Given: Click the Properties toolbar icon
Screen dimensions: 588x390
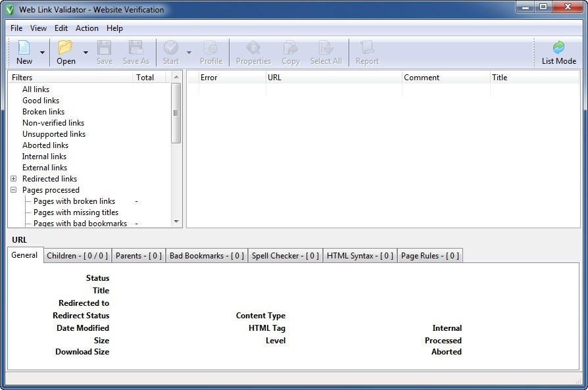Looking at the screenshot, I should [x=253, y=47].
